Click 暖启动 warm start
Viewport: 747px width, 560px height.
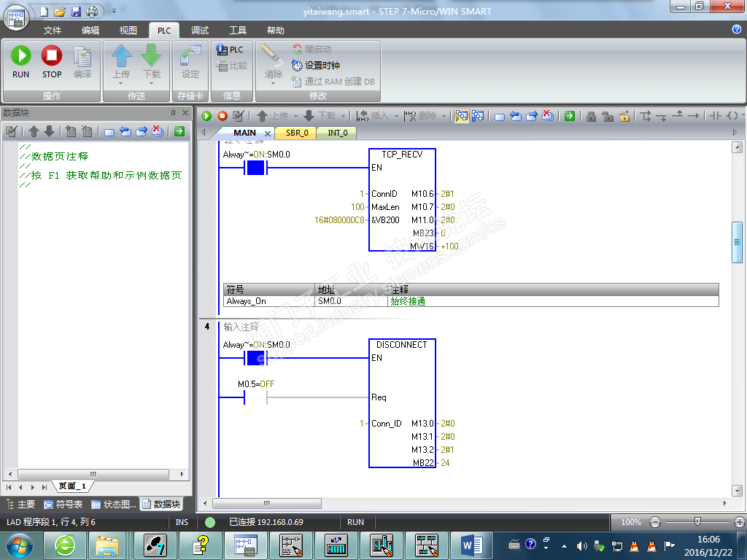(312, 49)
